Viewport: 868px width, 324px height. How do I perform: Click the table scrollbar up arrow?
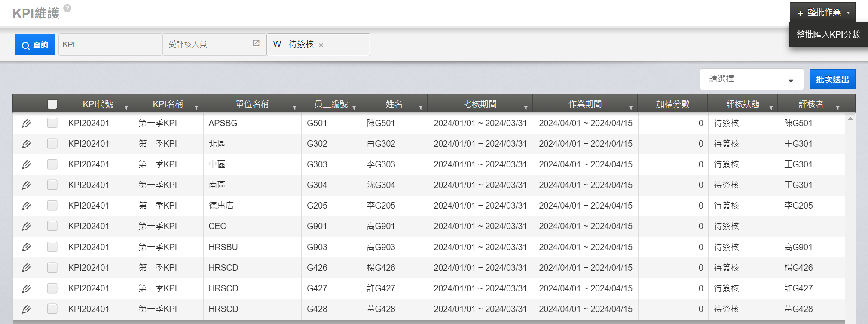(x=850, y=119)
